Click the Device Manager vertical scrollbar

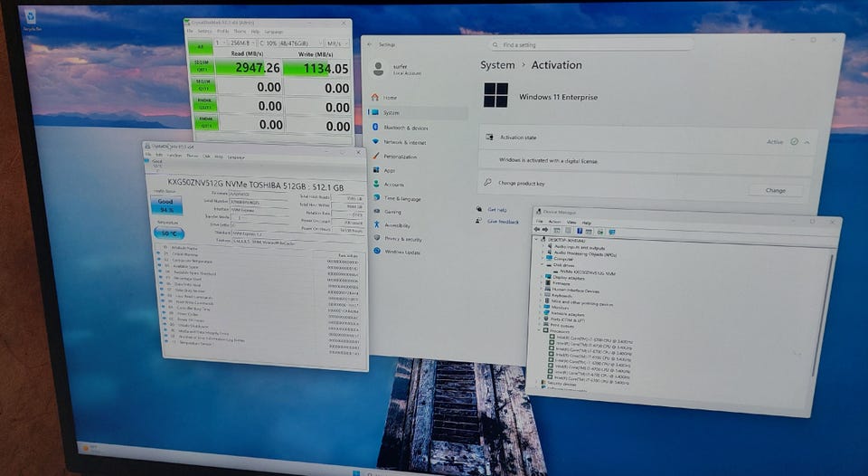coord(824,316)
